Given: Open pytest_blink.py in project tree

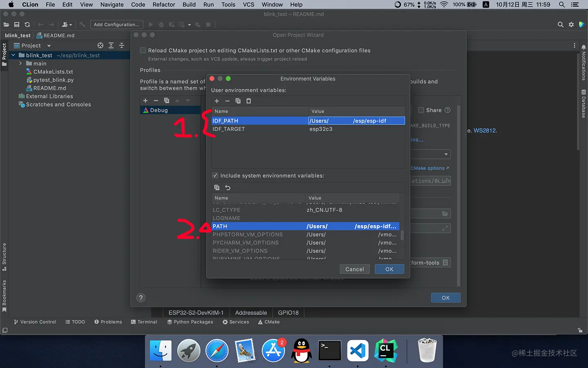Looking at the screenshot, I should [53, 80].
